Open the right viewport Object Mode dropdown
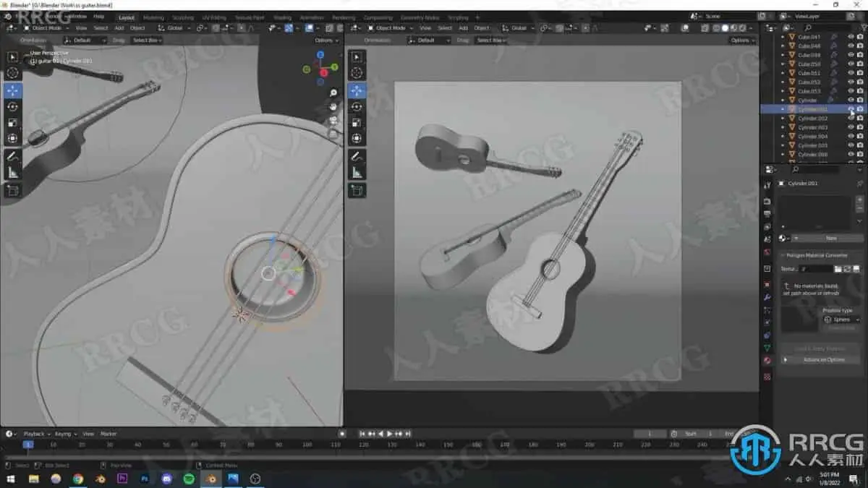 [x=389, y=28]
